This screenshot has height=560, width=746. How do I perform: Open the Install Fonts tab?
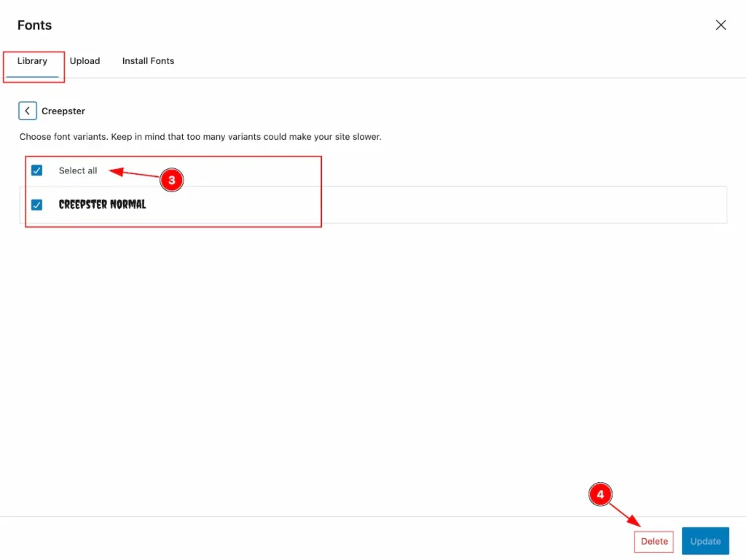pos(148,61)
